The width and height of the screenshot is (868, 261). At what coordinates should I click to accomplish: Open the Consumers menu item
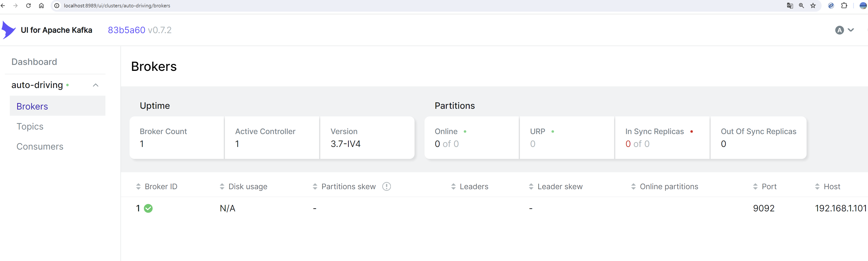[40, 147]
